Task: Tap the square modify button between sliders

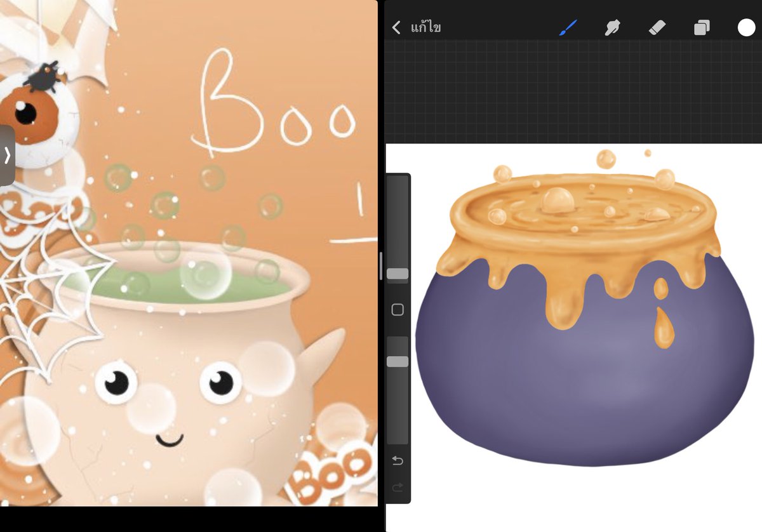Action: tap(398, 310)
